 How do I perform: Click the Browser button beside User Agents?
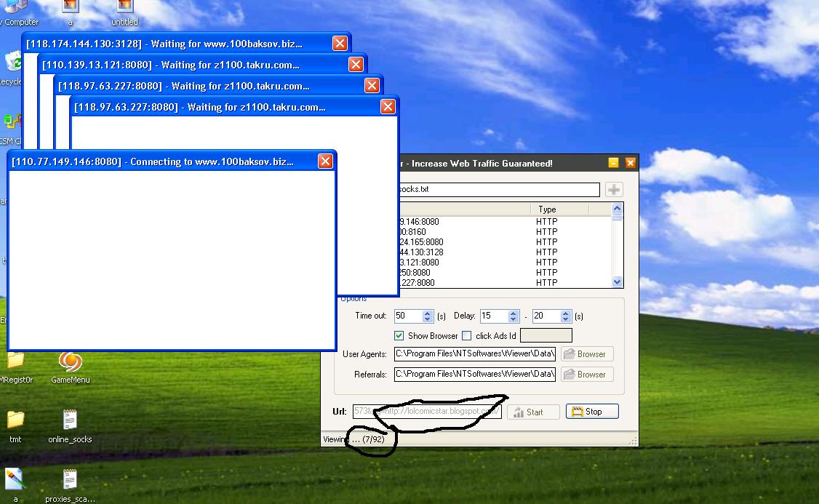click(x=586, y=353)
